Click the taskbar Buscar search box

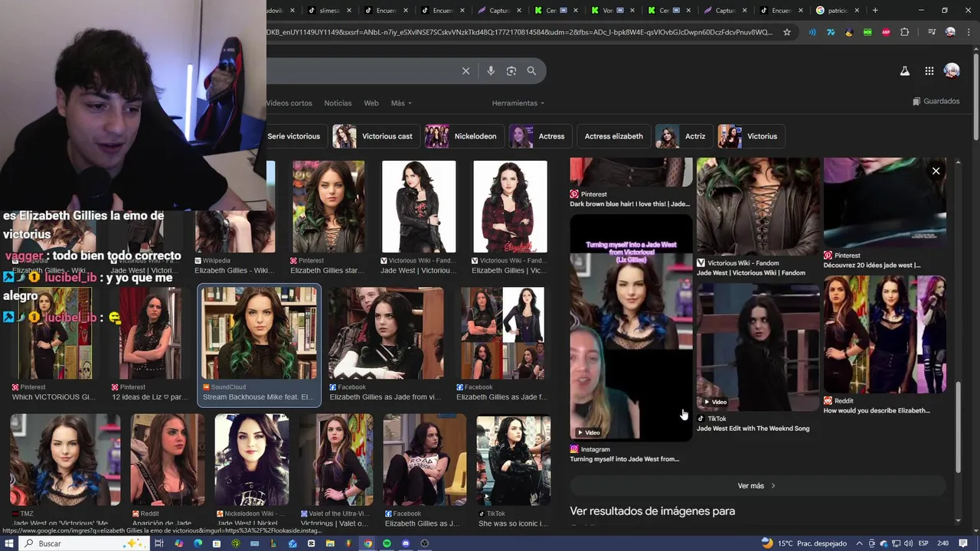(84, 543)
